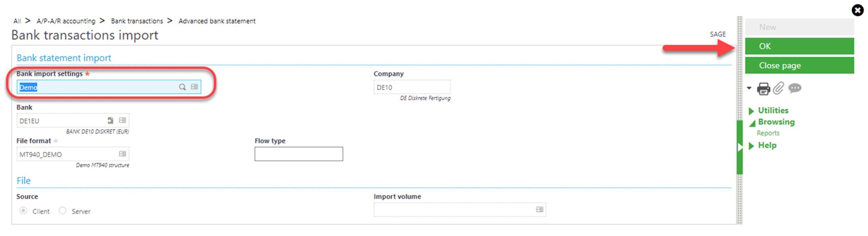Click the search magnifier in Bank import settings
Screen dimensions: 868x236
pos(182,87)
